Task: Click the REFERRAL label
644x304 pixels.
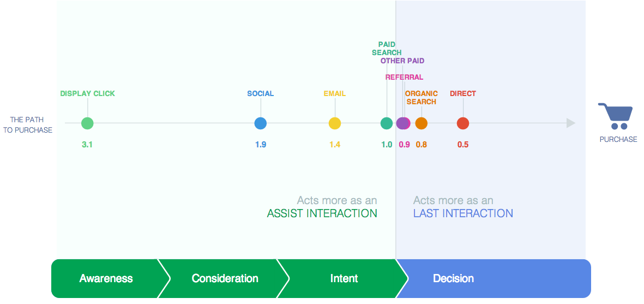Action: (404, 78)
